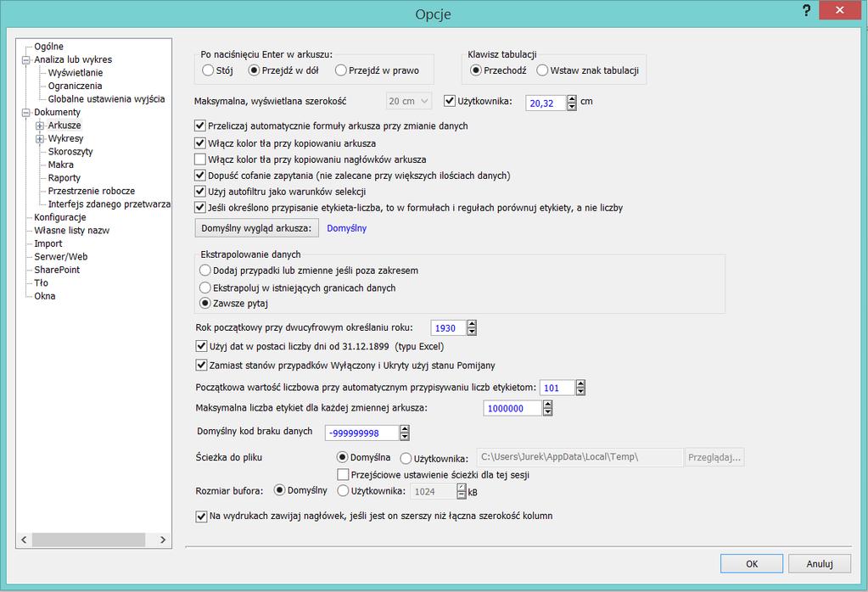Click the Przeglądaj... button
Image resolution: width=868 pixels, height=592 pixels.
[x=714, y=457]
